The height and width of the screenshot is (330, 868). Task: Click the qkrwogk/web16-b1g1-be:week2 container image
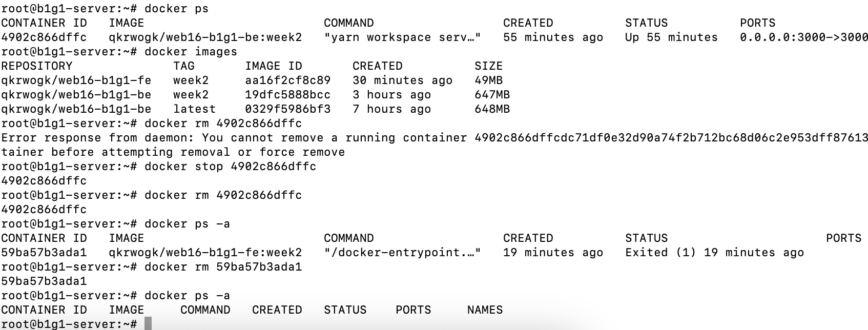205,37
